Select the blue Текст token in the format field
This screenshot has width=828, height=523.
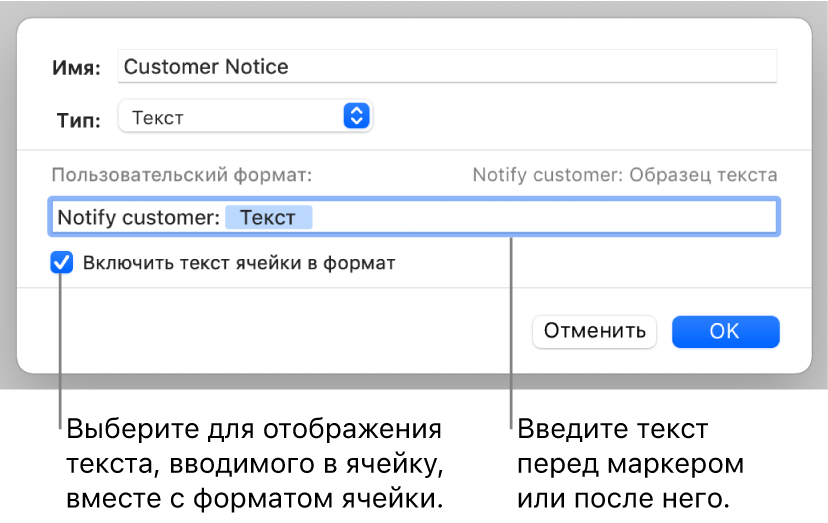pyautogui.click(x=268, y=217)
